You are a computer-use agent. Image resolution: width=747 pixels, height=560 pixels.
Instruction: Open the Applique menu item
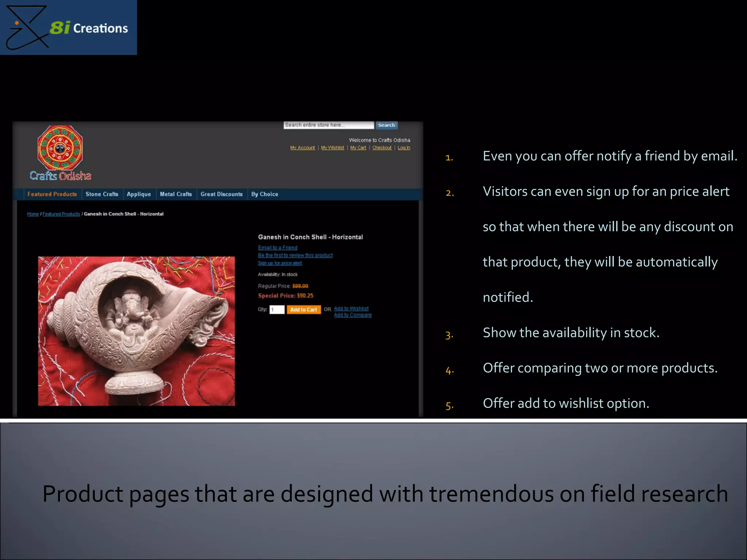[x=139, y=194]
